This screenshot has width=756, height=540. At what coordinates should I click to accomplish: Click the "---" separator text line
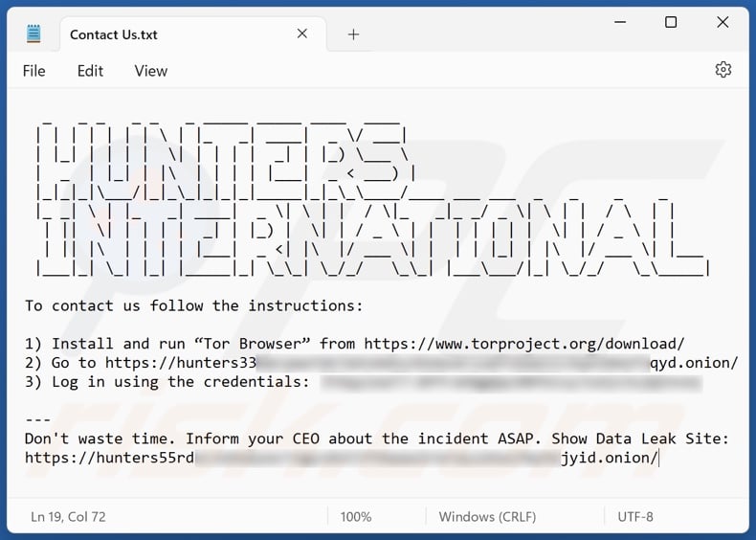pyautogui.click(x=37, y=419)
